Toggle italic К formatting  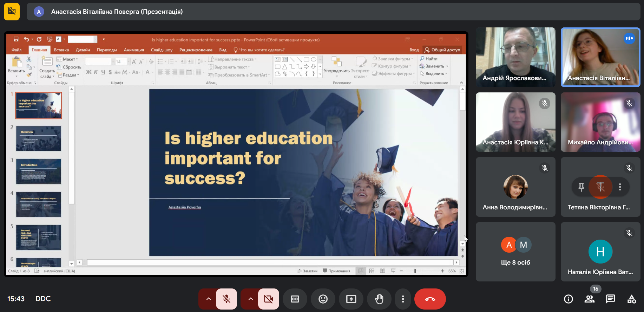point(96,72)
